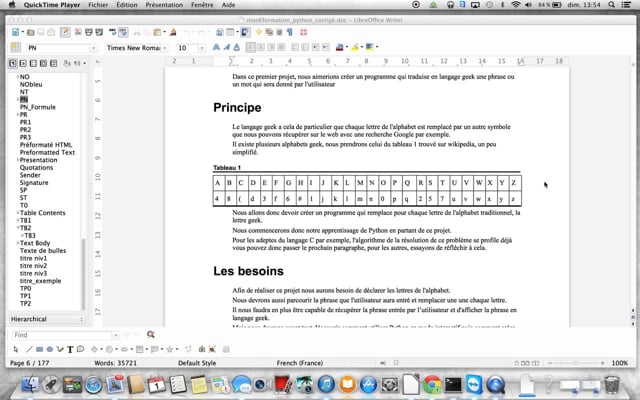Click the Clone Formatting paintbrush icon
The width and height of the screenshot is (640, 400).
click(173, 32)
